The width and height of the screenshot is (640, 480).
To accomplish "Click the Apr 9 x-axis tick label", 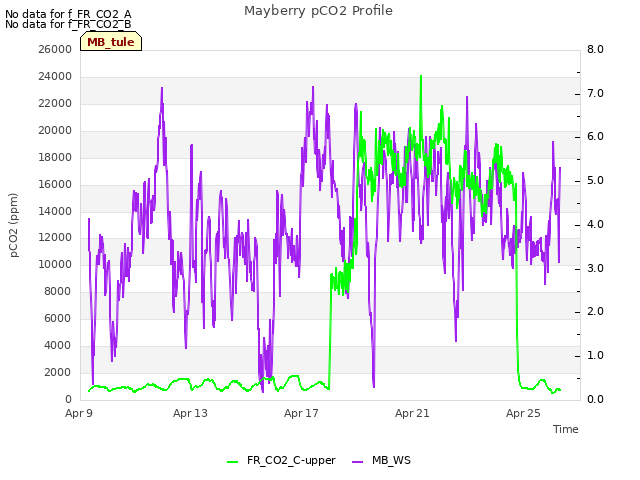I will (x=79, y=413).
